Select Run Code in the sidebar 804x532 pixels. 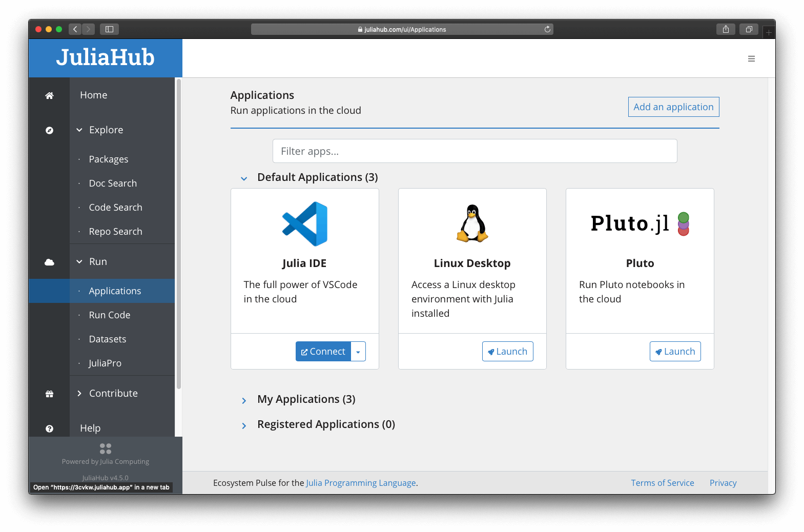(110, 315)
